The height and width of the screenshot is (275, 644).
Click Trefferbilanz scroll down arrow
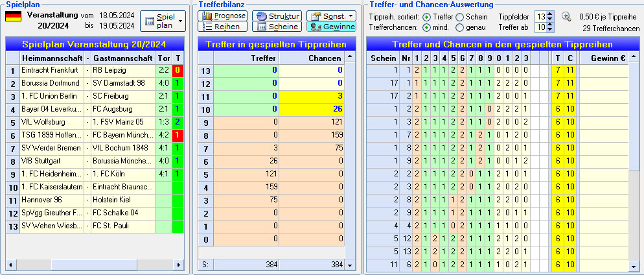[x=349, y=265]
